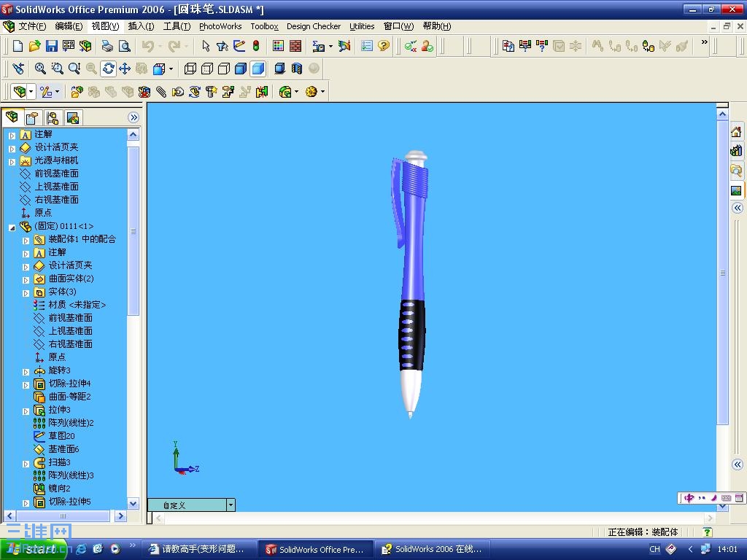Select the 草图20 sketch item
This screenshot has height=560, width=747.
coord(61,436)
